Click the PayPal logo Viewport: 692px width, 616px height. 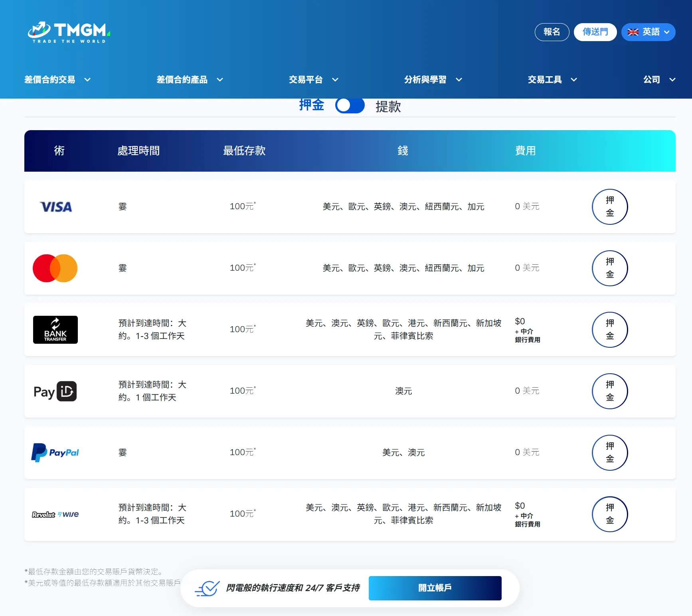(x=55, y=453)
